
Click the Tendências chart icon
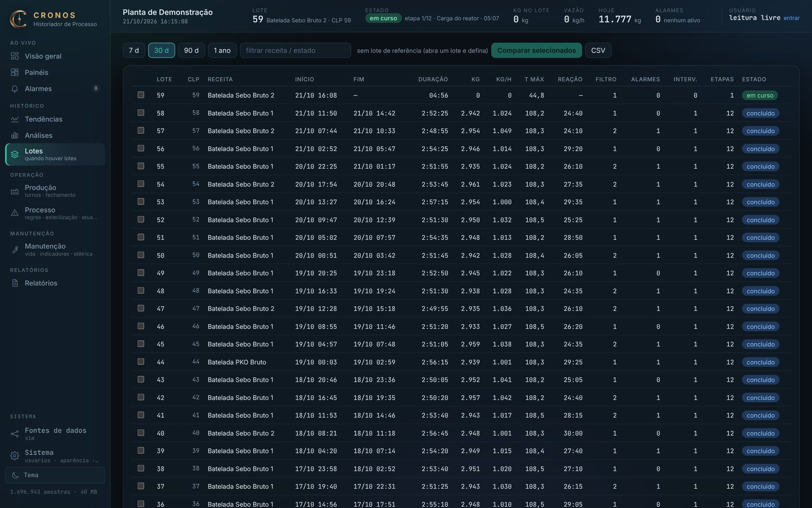pos(15,119)
